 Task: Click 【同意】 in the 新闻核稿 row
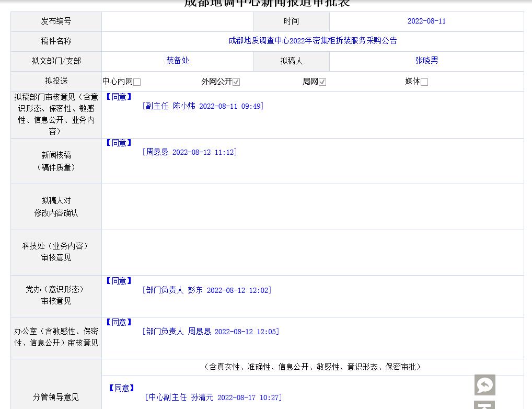pyautogui.click(x=119, y=143)
